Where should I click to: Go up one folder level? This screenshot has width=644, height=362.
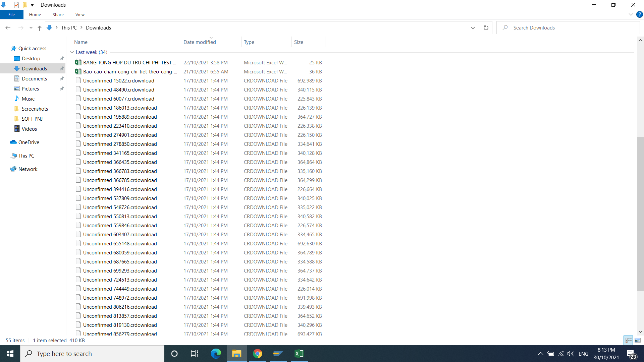(40, 28)
